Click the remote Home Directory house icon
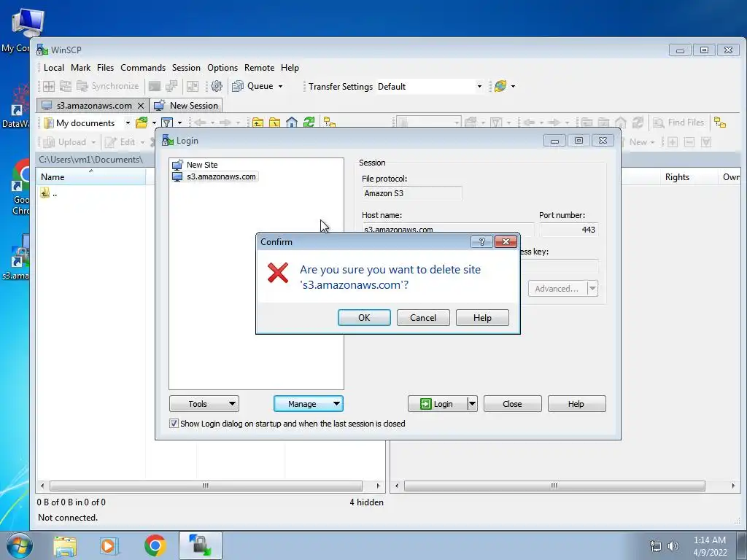Viewport: 747px width, 560px height. point(620,122)
